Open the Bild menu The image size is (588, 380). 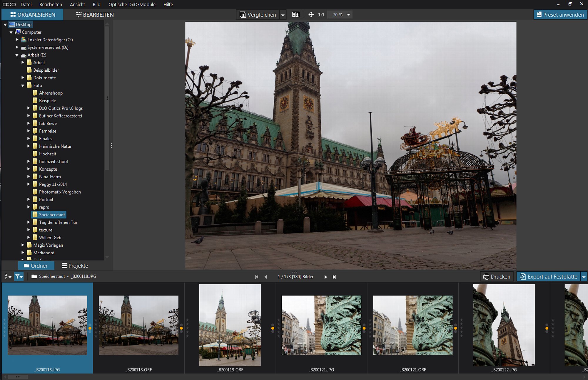[x=96, y=4]
